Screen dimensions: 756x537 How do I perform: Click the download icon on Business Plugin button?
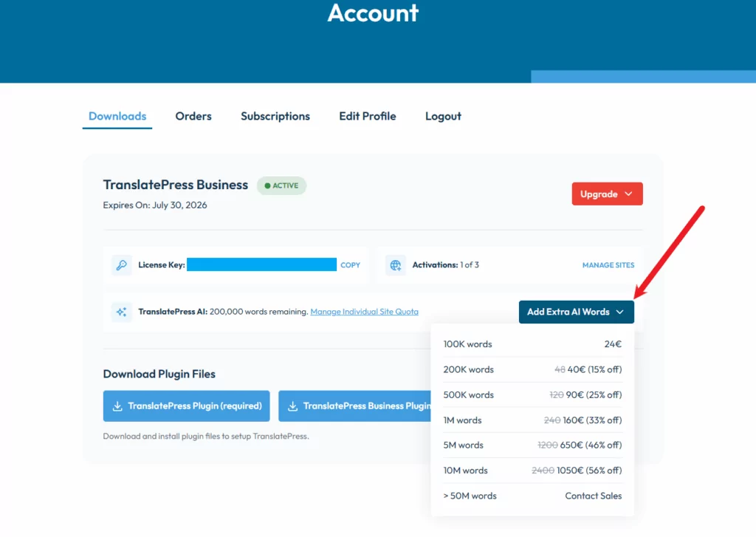pos(294,406)
